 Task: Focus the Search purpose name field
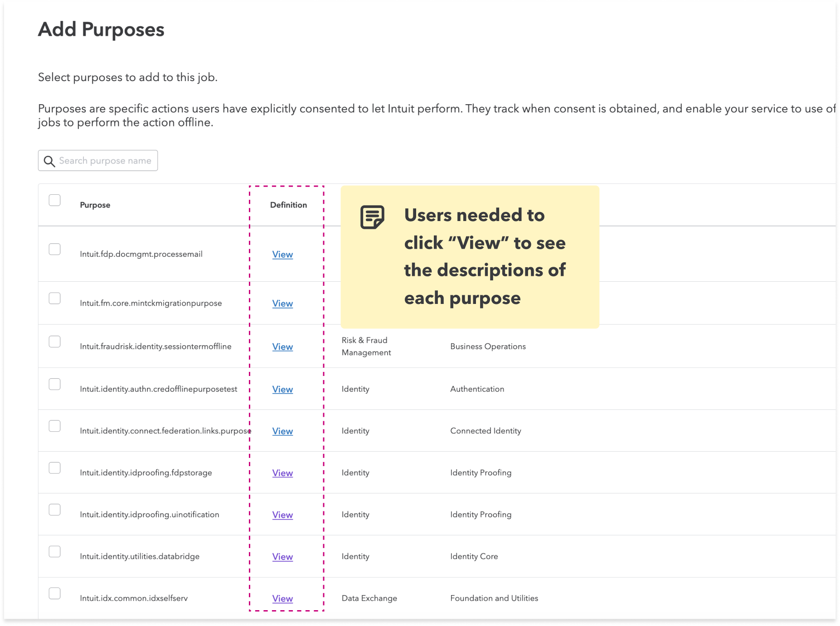tap(105, 161)
